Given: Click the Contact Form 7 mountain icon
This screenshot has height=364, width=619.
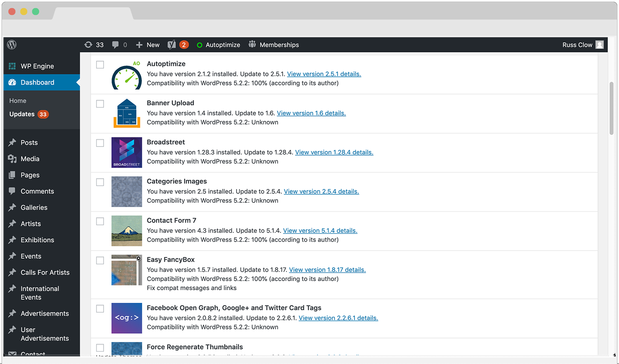Looking at the screenshot, I should pyautogui.click(x=127, y=231).
